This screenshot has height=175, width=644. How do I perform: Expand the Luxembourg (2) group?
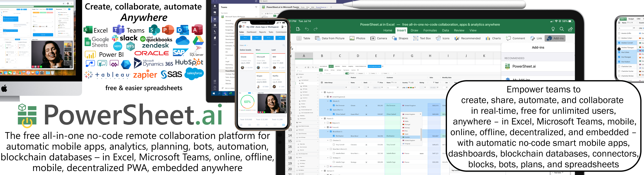point(325,167)
